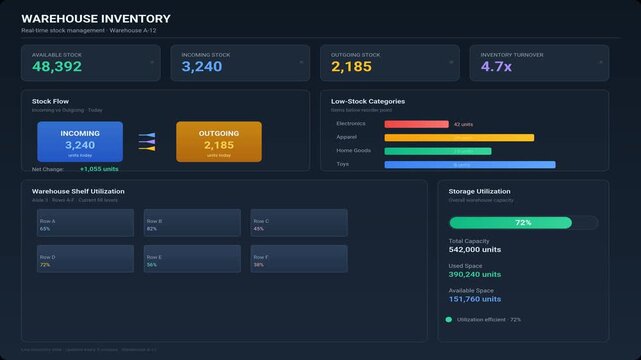Click the small icon in Outgoing Stock card
Screen dimensions: 641x360
451,63
